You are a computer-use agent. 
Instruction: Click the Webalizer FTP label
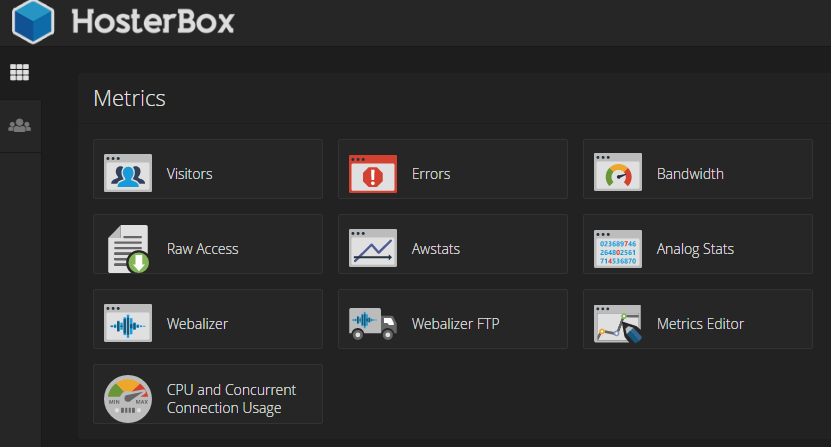pyautogui.click(x=455, y=324)
